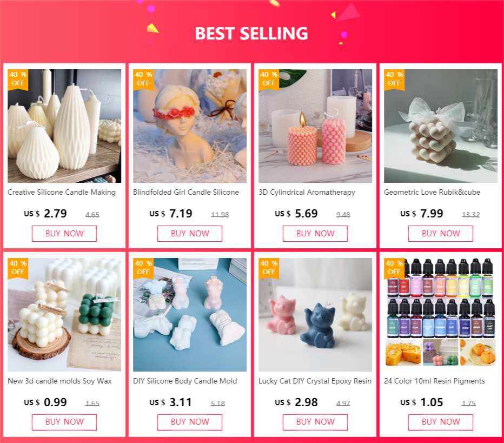Click the BEST SELLING banner heading
The width and height of the screenshot is (504, 443).
pos(251,34)
